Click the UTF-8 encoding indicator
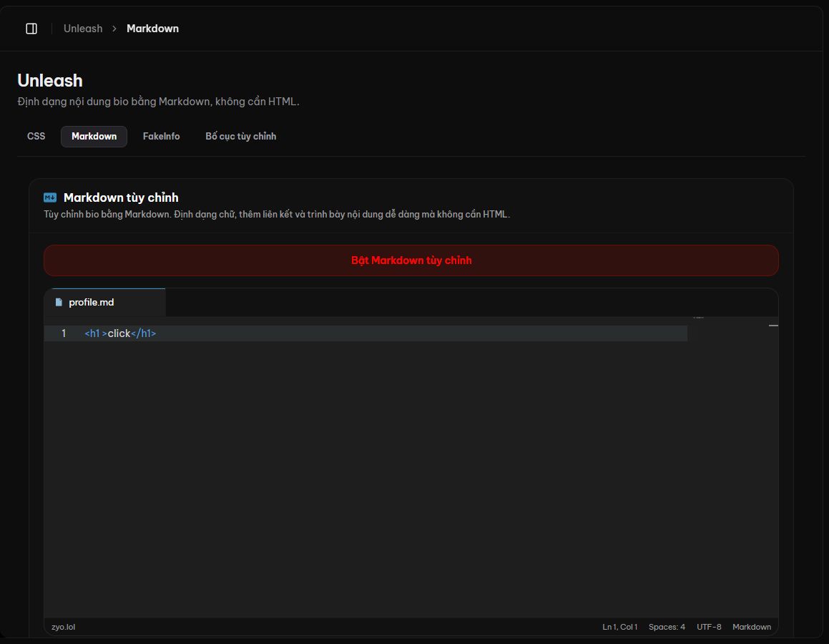Image resolution: width=829 pixels, height=644 pixels. click(x=709, y=627)
